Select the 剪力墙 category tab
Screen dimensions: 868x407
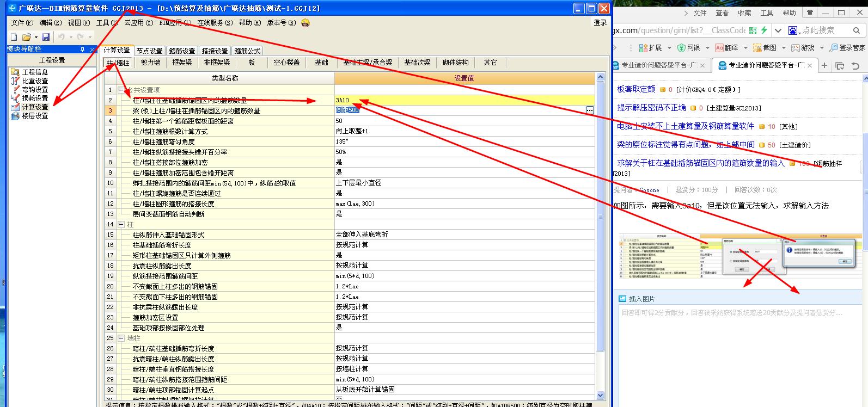151,63
